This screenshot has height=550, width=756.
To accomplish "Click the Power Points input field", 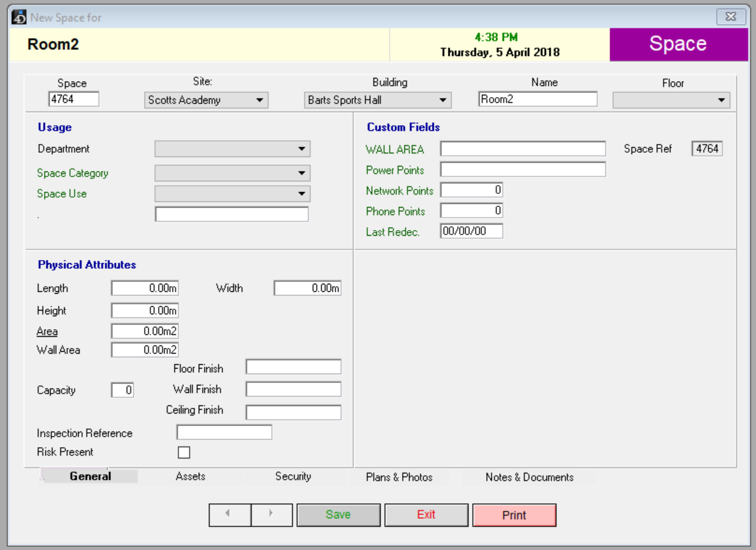I will pyautogui.click(x=523, y=170).
